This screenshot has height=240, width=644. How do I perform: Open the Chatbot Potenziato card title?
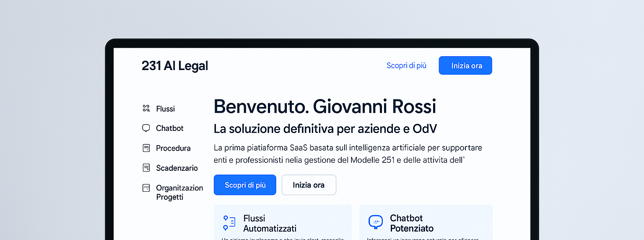411,223
